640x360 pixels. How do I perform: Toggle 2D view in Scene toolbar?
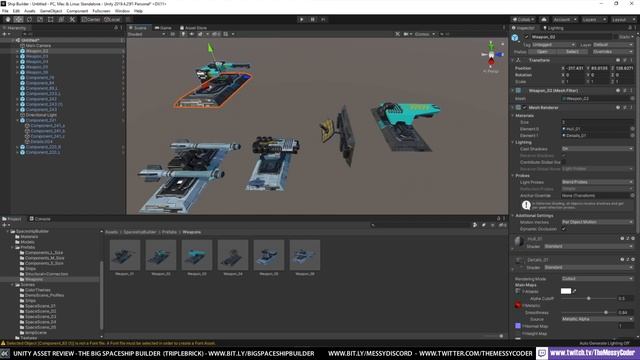click(x=173, y=34)
